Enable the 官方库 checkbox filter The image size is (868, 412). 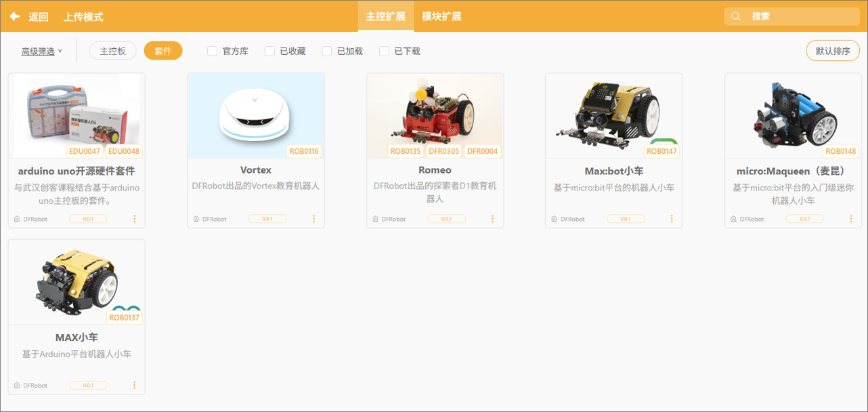213,51
